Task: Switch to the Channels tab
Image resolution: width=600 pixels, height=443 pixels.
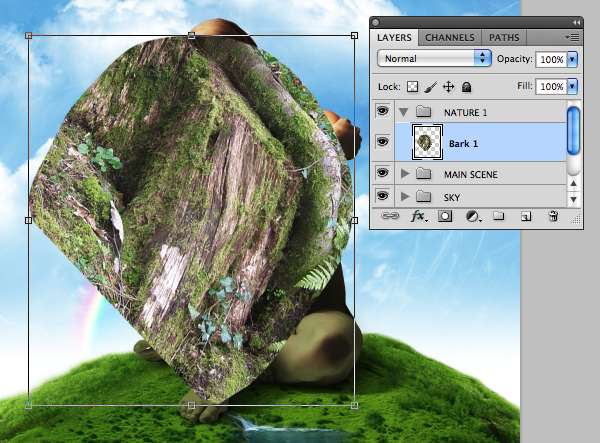Action: pos(450,37)
